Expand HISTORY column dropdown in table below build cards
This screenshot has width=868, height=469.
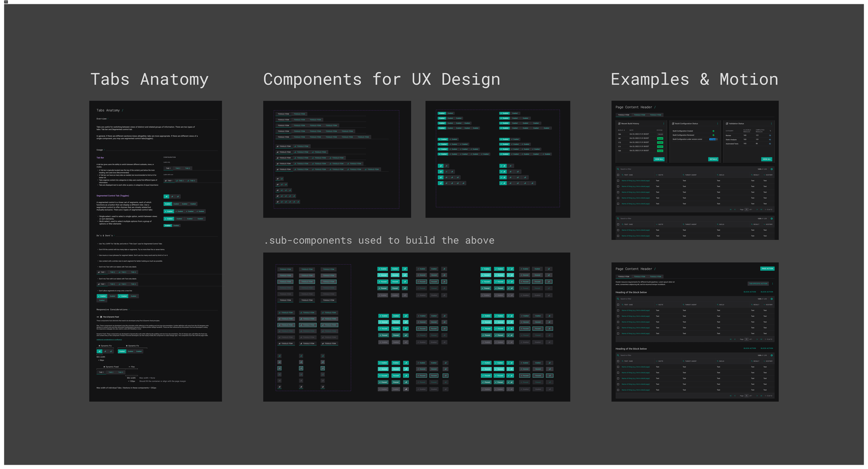tap(764, 175)
